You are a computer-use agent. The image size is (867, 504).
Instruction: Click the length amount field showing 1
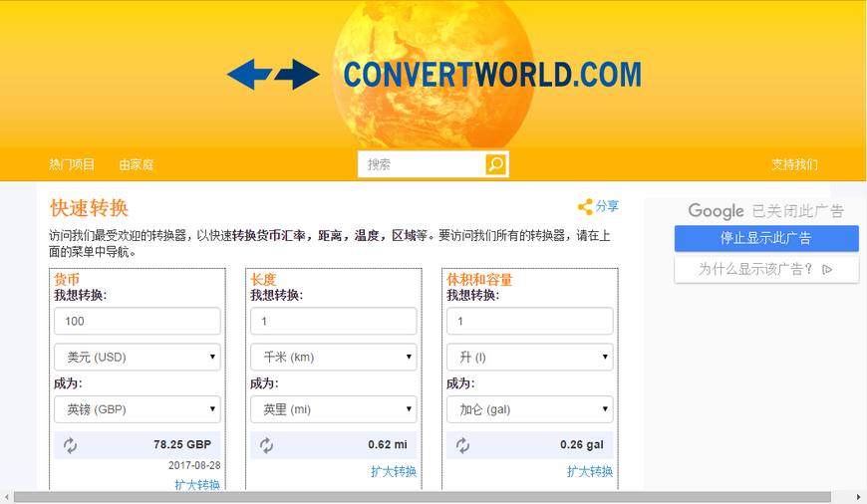[x=334, y=321]
